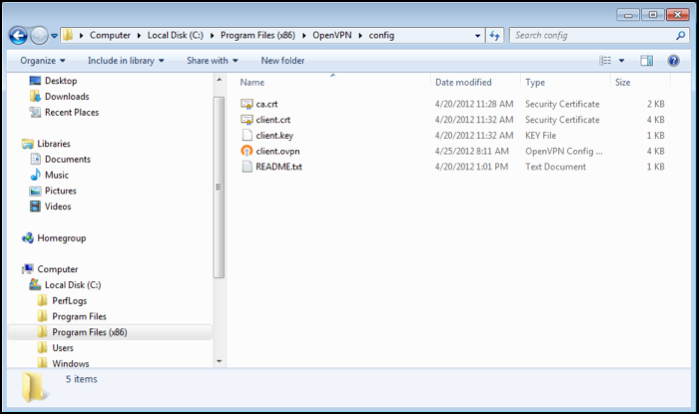Open the Include in library dropdown
Viewport: 699px width, 414px height.
pyautogui.click(x=125, y=60)
